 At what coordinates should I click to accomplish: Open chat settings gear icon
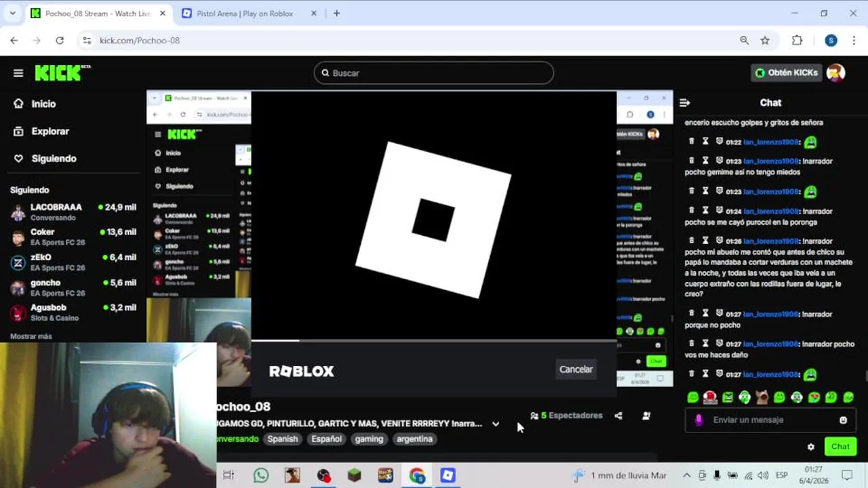[811, 447]
